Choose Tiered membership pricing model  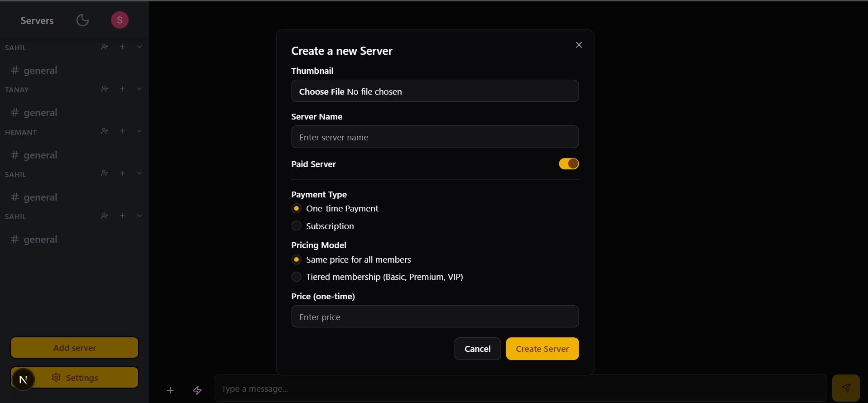click(297, 277)
